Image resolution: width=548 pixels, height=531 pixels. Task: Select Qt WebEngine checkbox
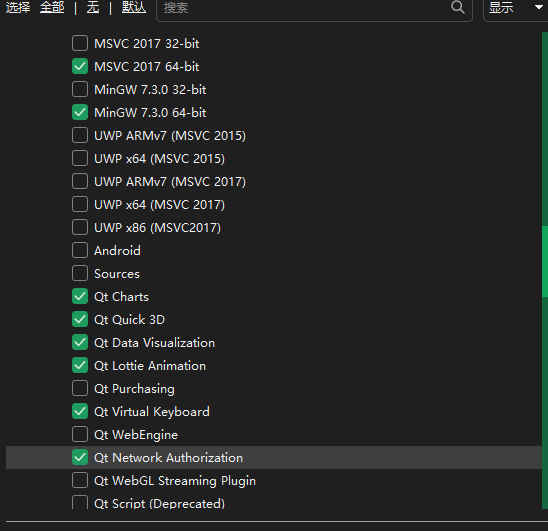coord(80,435)
